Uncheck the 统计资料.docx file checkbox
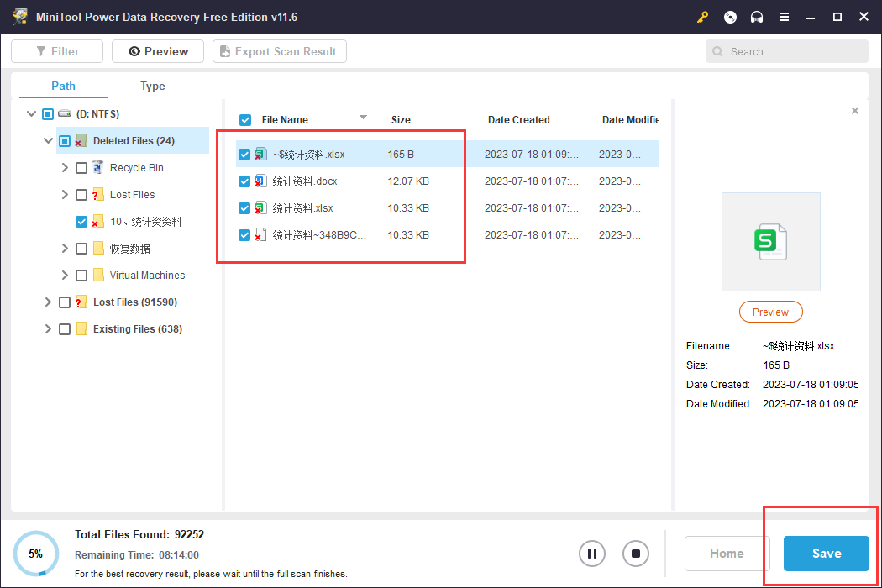This screenshot has height=588, width=882. pyautogui.click(x=244, y=181)
